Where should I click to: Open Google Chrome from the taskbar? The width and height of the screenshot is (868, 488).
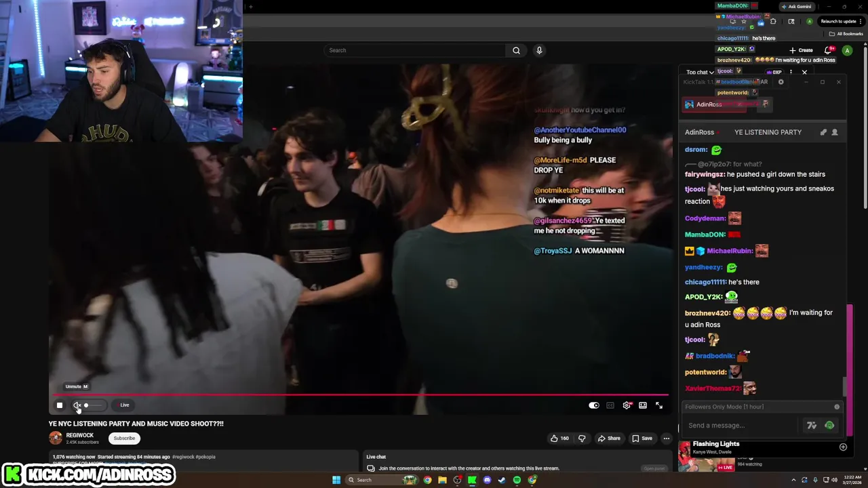coord(427,480)
